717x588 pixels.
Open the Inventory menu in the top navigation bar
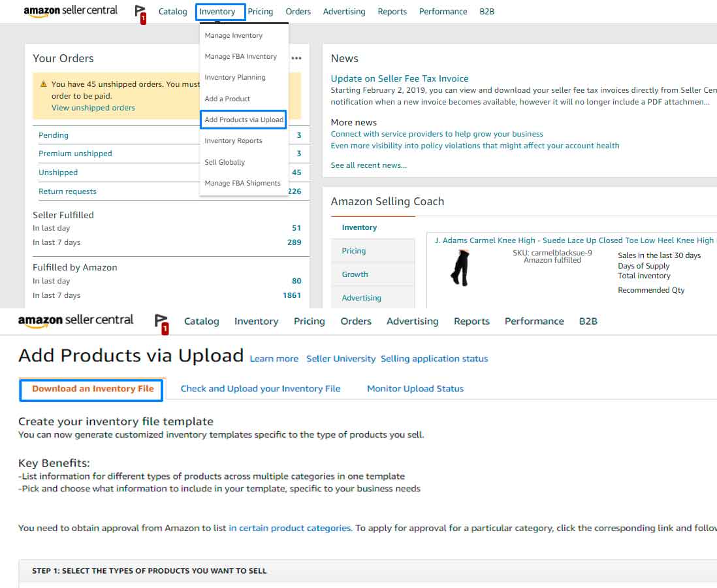click(x=217, y=12)
